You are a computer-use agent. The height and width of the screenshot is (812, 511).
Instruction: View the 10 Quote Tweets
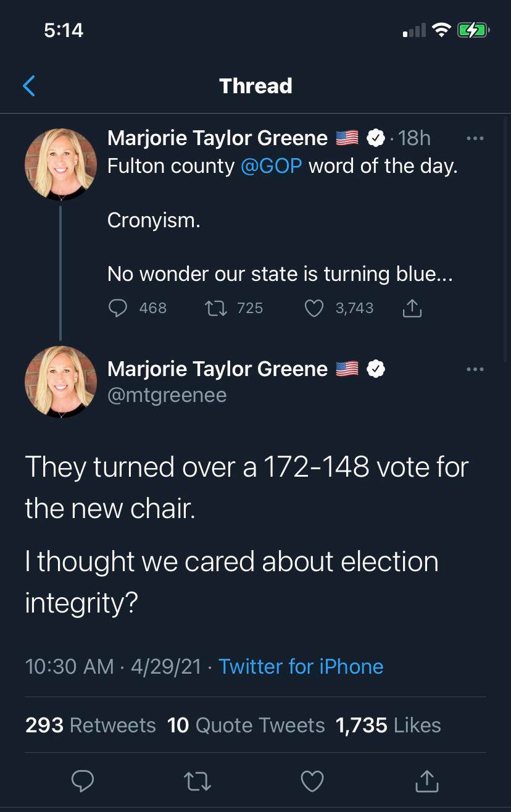(x=245, y=725)
